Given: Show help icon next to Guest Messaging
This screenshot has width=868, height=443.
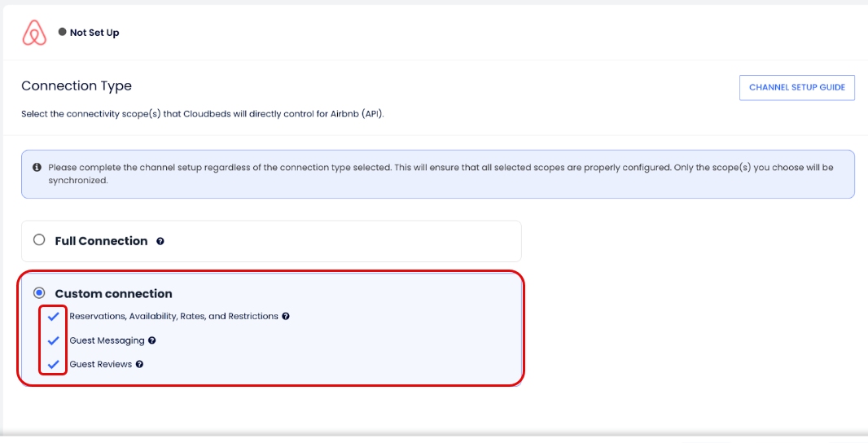Looking at the screenshot, I should tap(152, 340).
